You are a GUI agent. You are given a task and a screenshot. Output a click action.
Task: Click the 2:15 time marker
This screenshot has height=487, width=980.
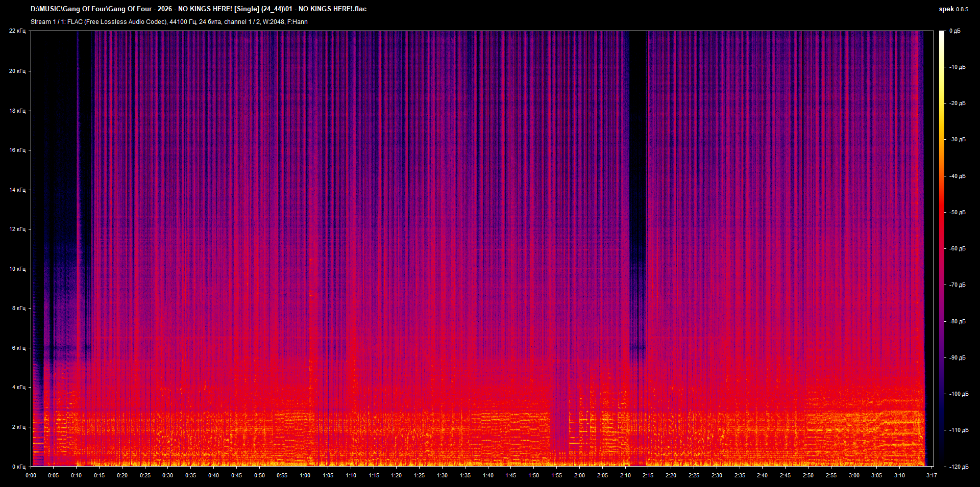point(648,475)
